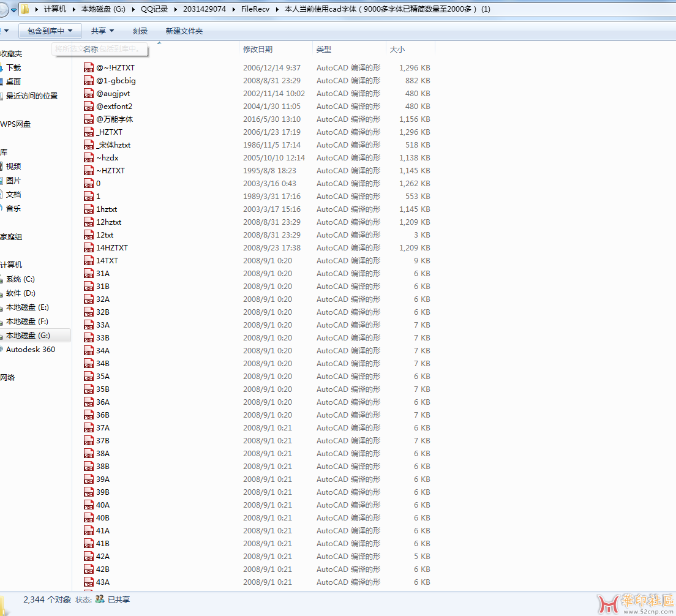This screenshot has width=676, height=616.
Task: Select 本地磁盘 (E:) in navigation pane
Action: (x=27, y=307)
